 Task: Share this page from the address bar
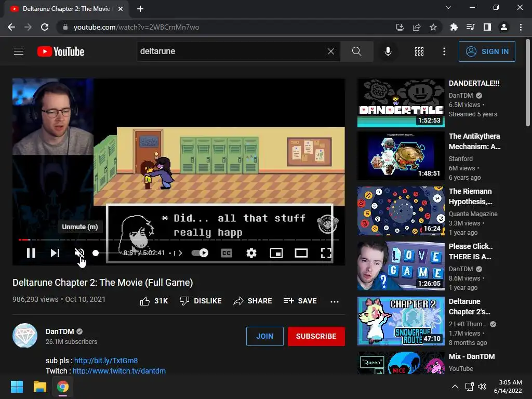point(417,27)
